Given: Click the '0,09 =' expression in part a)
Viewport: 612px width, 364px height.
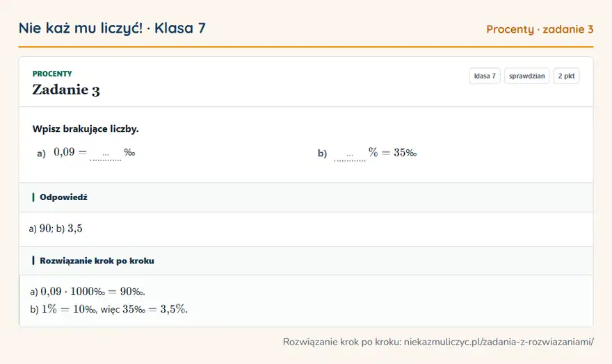Looking at the screenshot, I should click(70, 152).
